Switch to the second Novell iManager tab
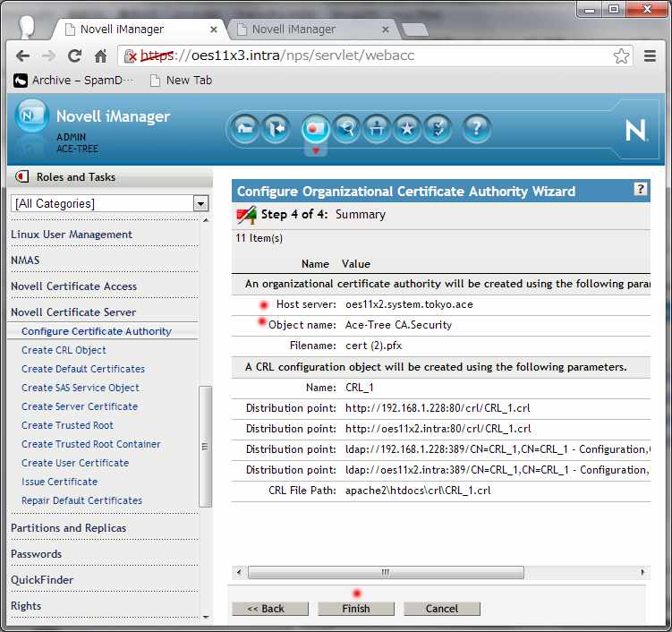This screenshot has width=672, height=632. [x=312, y=30]
